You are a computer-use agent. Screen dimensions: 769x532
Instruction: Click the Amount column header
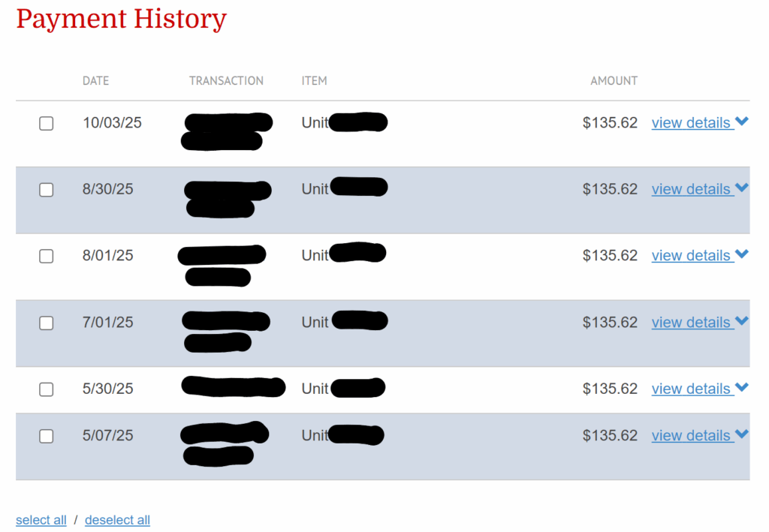[x=614, y=81]
